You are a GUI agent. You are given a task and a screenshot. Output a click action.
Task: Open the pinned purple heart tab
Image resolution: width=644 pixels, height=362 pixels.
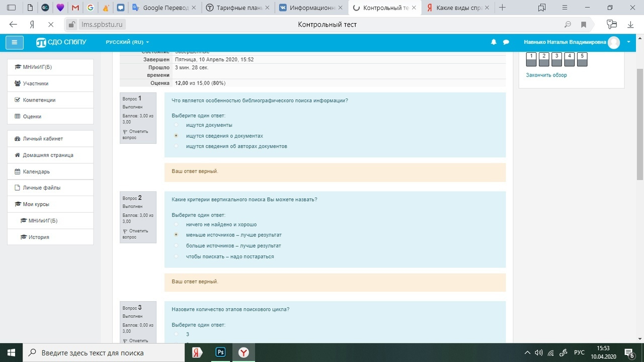pyautogui.click(x=60, y=8)
